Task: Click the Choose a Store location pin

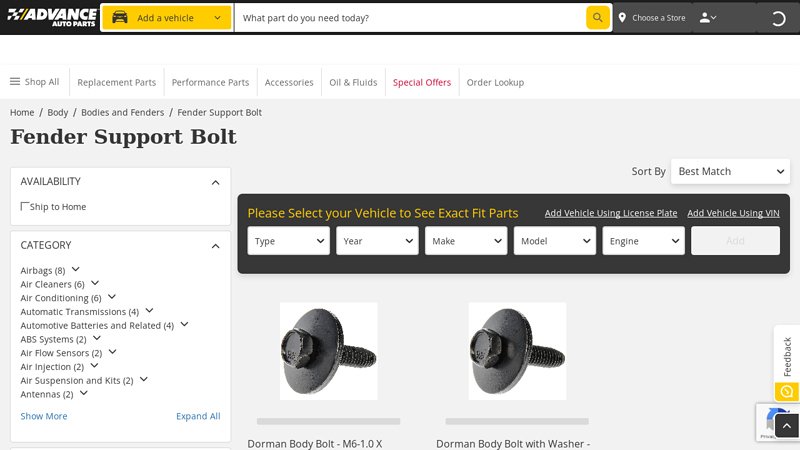Action: pos(622,18)
